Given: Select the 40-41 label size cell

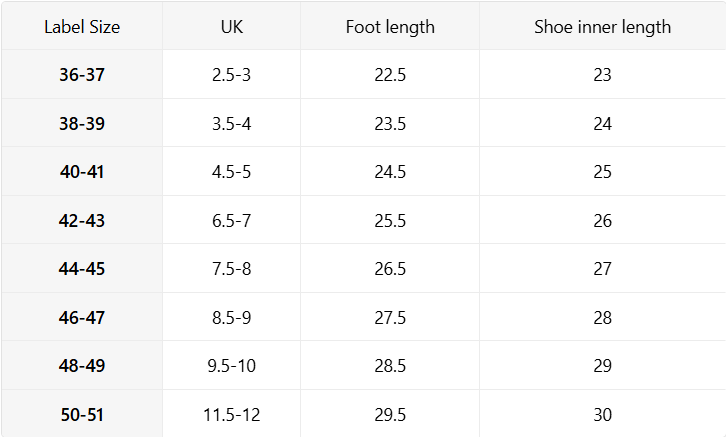Looking at the screenshot, I should [x=82, y=172].
